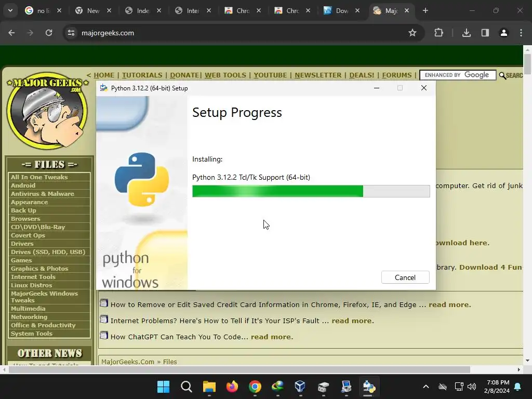Click the Major Geeks logo image
The height and width of the screenshot is (399, 532).
coord(47,111)
